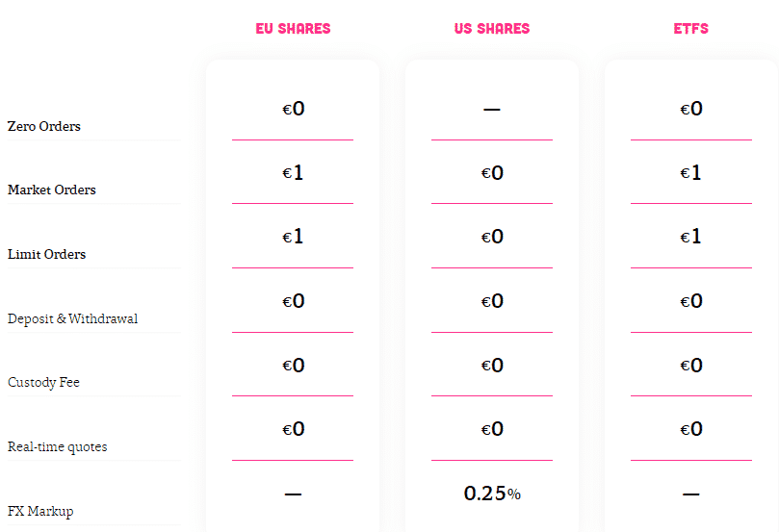Select the EU Shares column header
The image size is (779, 532).
[x=293, y=29]
